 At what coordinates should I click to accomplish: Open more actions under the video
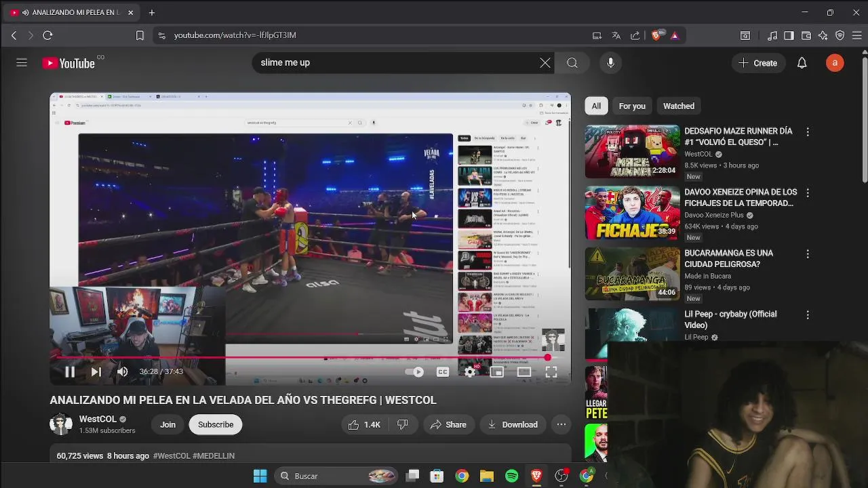[x=561, y=424]
